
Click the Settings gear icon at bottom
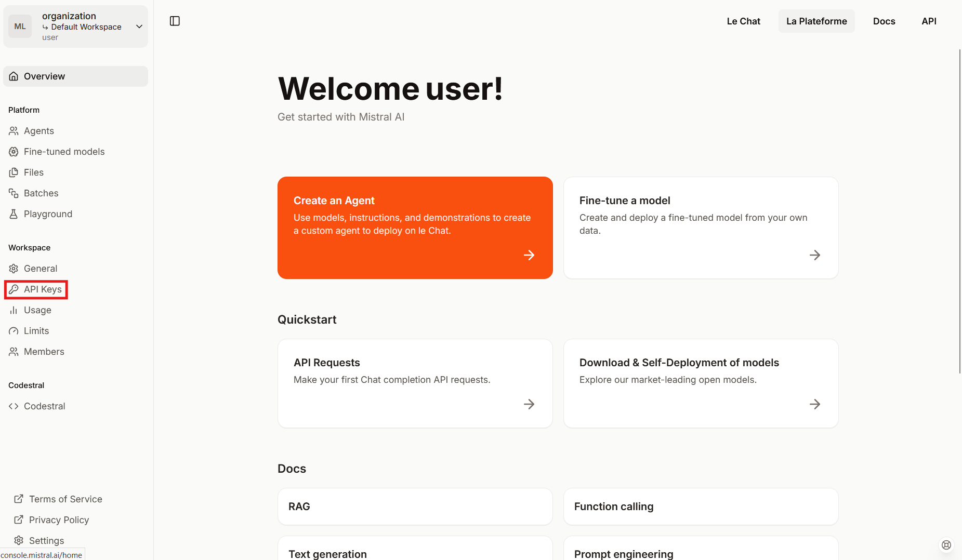tap(19, 541)
